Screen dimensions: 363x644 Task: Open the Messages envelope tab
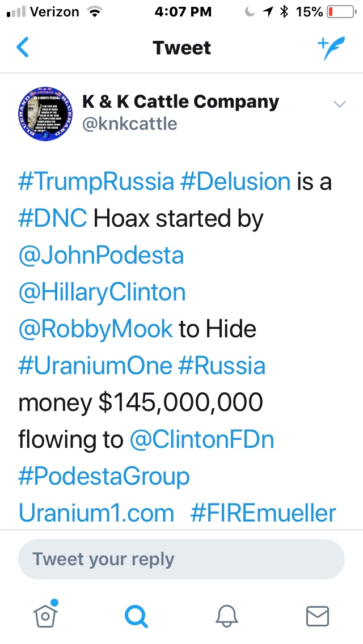317,615
